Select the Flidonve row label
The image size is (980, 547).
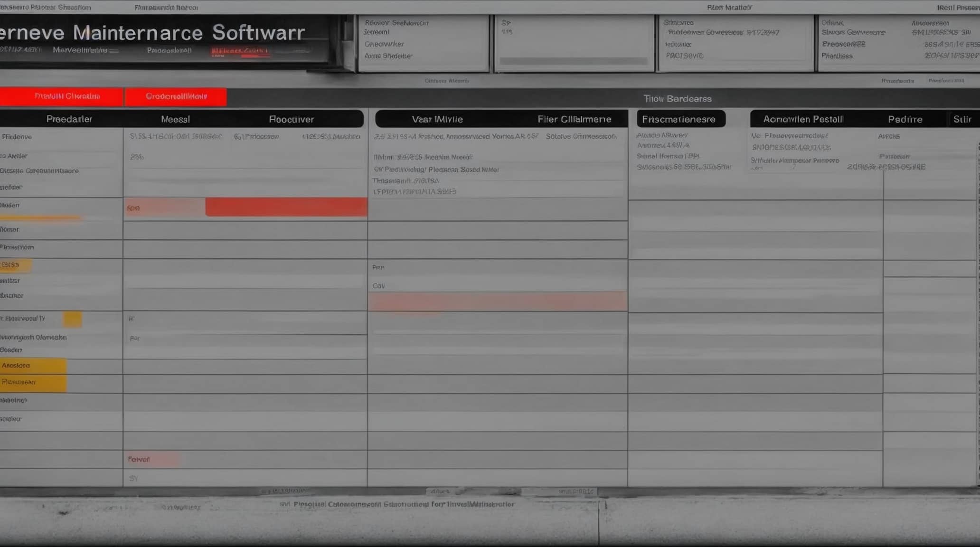[x=17, y=137]
